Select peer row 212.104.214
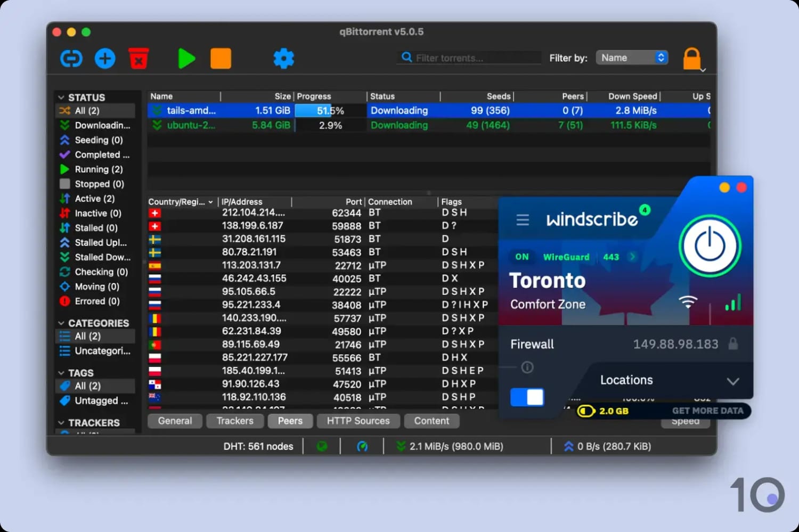Image resolution: width=799 pixels, height=532 pixels. tap(322, 212)
